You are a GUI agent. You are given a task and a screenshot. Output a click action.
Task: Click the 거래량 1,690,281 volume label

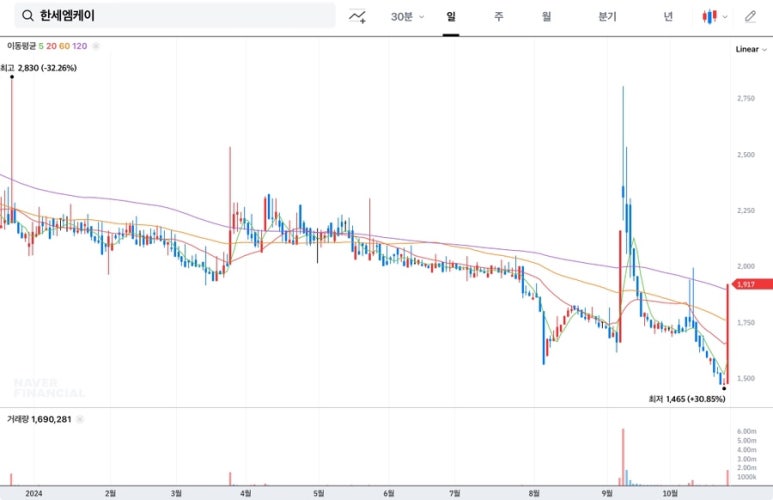click(x=39, y=419)
